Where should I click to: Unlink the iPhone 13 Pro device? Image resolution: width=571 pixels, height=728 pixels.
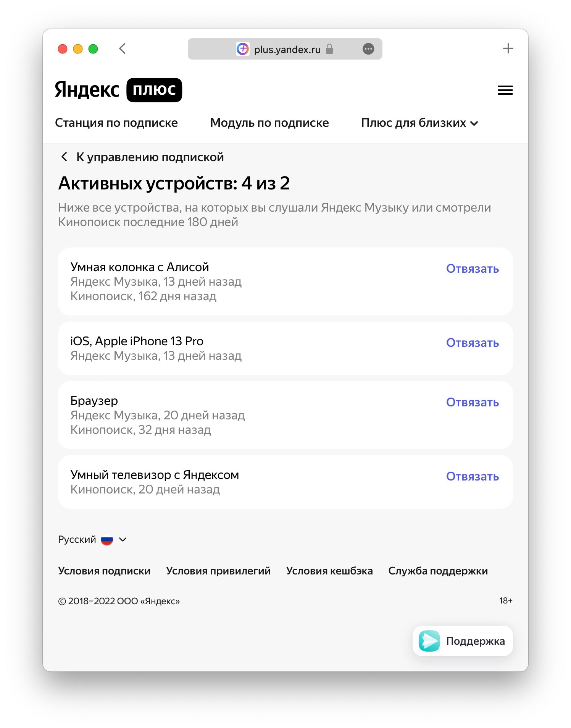point(473,343)
